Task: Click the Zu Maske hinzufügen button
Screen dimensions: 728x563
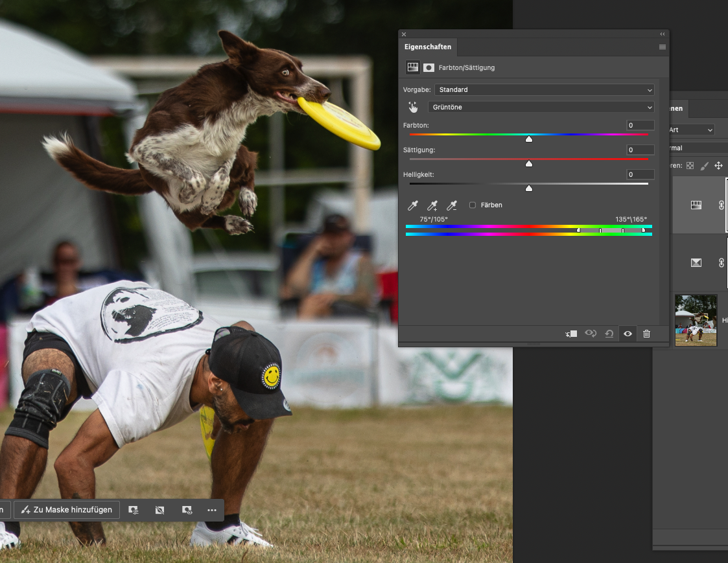Action: pos(67,510)
